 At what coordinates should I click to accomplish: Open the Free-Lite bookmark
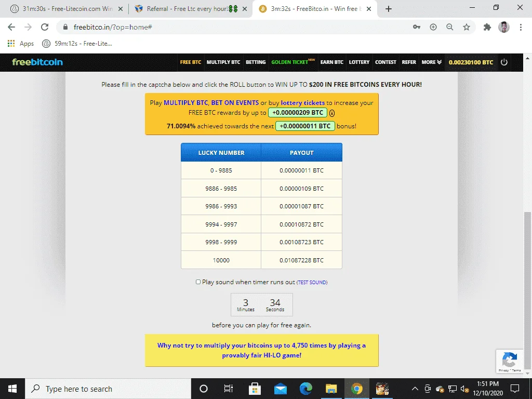(x=77, y=44)
